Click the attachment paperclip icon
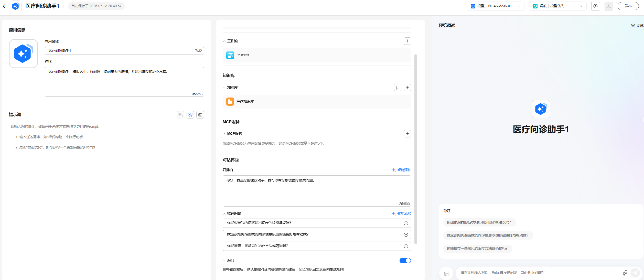 (625, 273)
